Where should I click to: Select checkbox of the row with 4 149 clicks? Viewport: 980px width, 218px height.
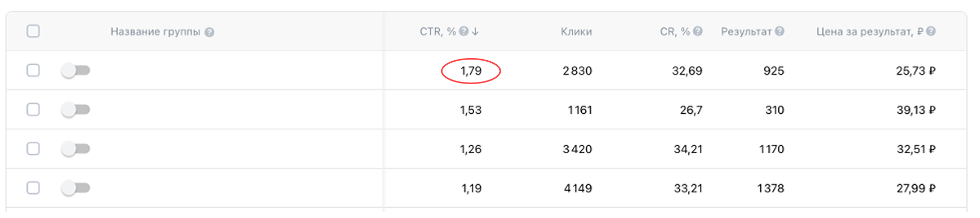[x=33, y=188]
